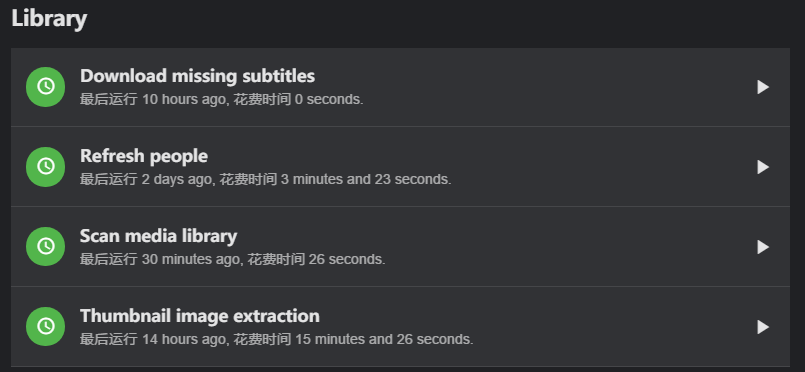This screenshot has height=372, width=805.
Task: Click the '2 days ago' last-run text
Action: (177, 180)
